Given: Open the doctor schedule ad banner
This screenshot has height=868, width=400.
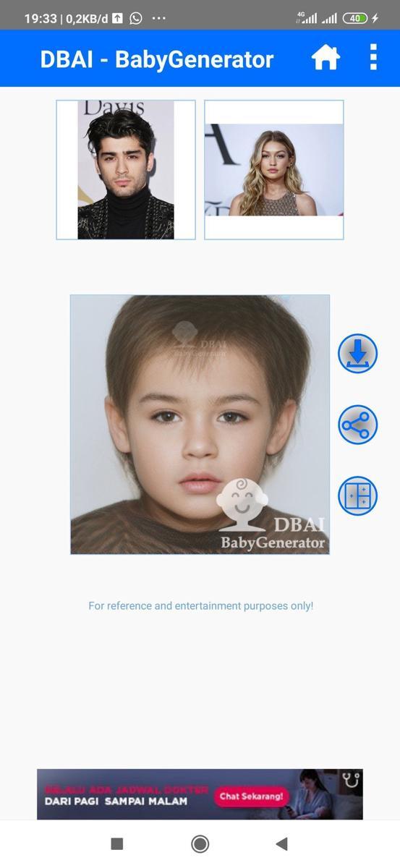Looking at the screenshot, I should click(200, 794).
